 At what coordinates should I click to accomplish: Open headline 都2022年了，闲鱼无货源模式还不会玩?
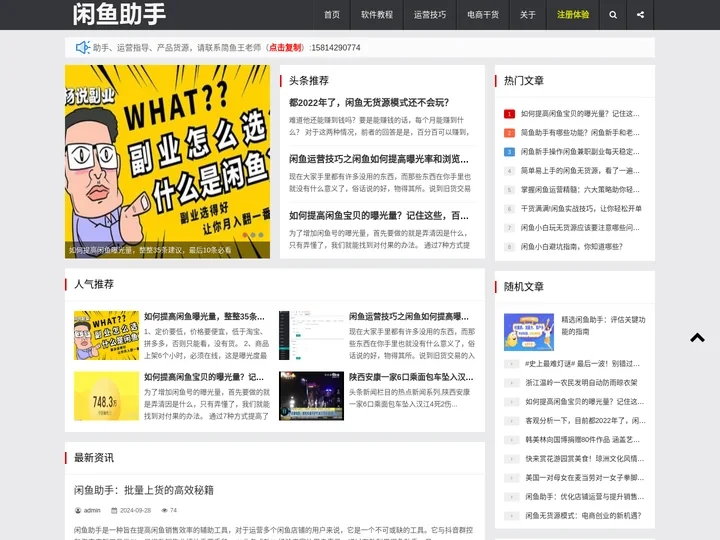(x=369, y=102)
